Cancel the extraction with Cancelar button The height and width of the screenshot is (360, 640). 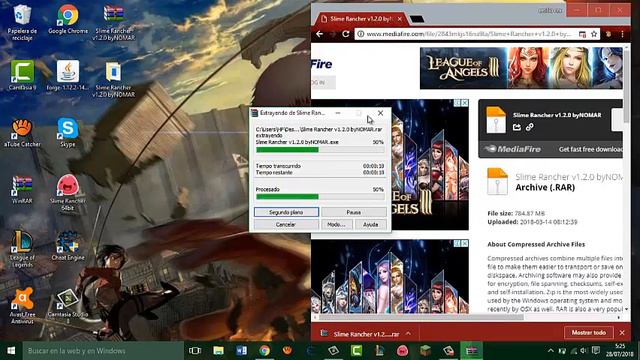[286, 224]
